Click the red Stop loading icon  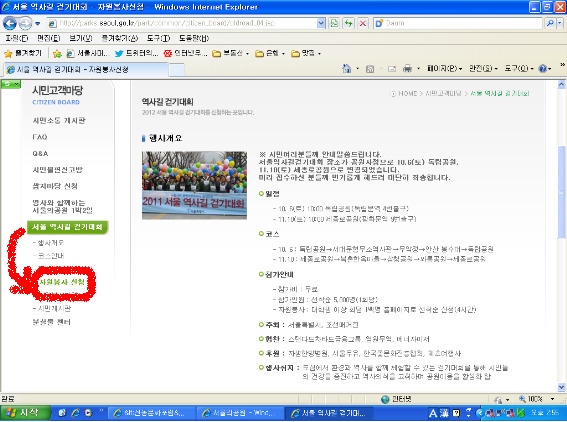coord(363,24)
